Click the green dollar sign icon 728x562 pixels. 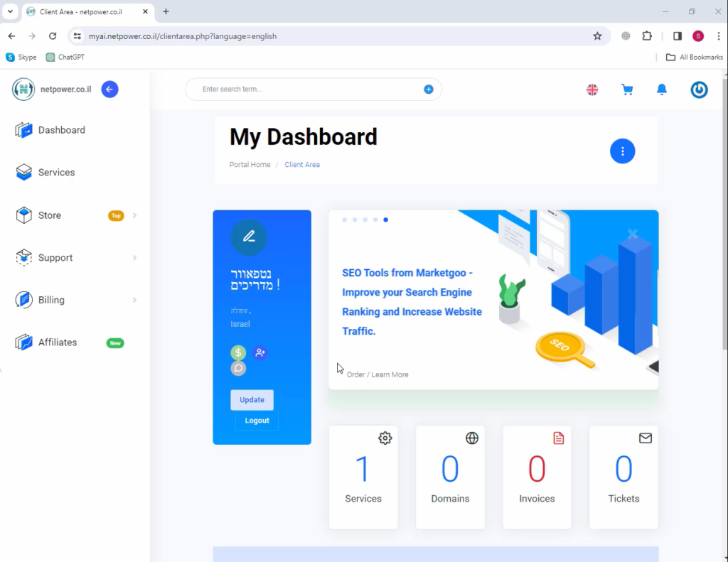pos(238,352)
